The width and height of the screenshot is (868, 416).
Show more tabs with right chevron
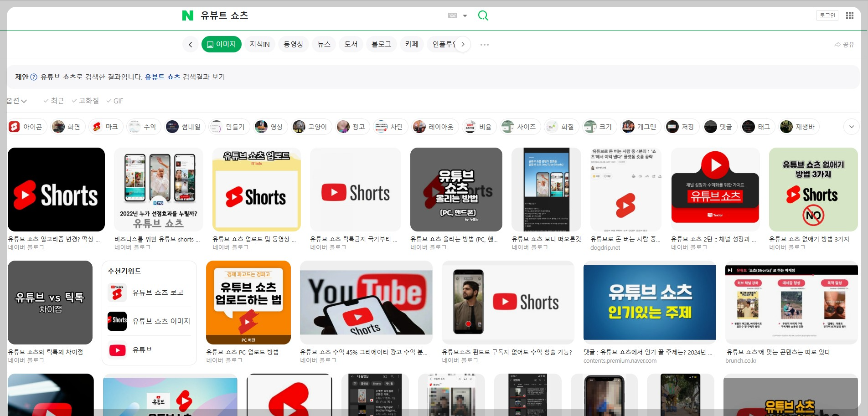pyautogui.click(x=463, y=44)
